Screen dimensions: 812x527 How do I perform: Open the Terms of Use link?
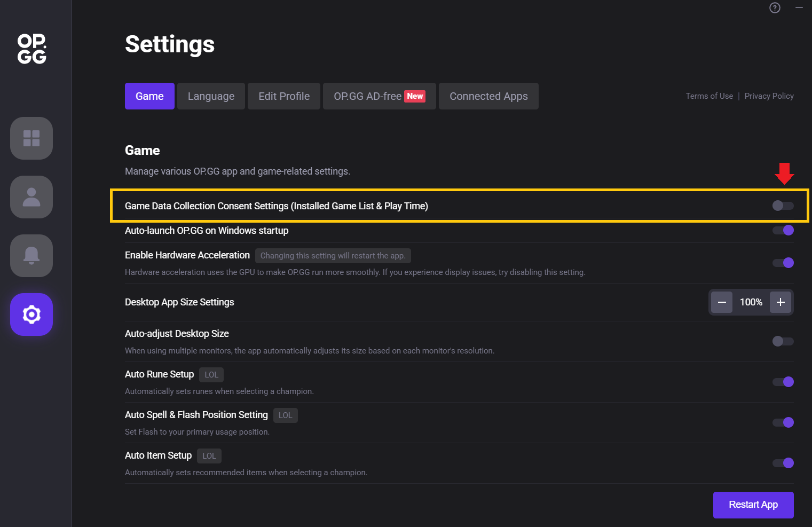coord(709,96)
